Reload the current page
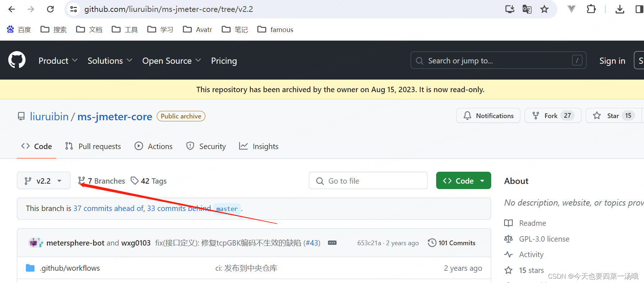Image resolution: width=644 pixels, height=283 pixels. (x=50, y=9)
